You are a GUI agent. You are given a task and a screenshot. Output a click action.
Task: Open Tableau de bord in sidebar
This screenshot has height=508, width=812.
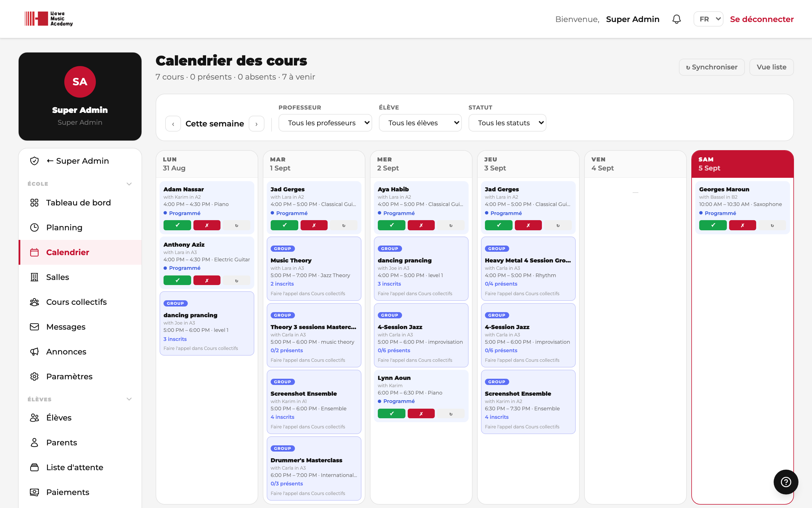[80, 203]
